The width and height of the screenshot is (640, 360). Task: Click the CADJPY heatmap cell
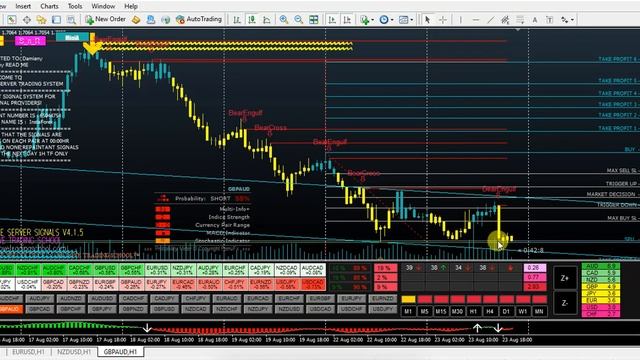click(261, 270)
